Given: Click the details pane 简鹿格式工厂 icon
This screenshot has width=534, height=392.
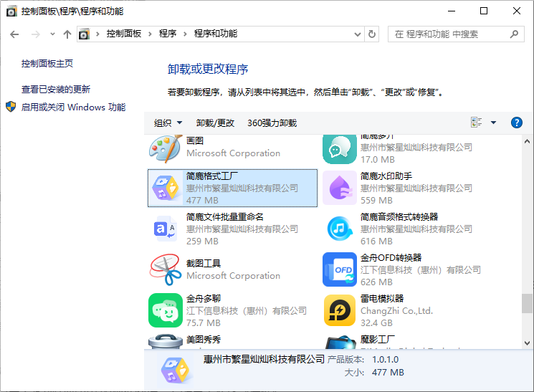Looking at the screenshot, I should pyautogui.click(x=176, y=371).
